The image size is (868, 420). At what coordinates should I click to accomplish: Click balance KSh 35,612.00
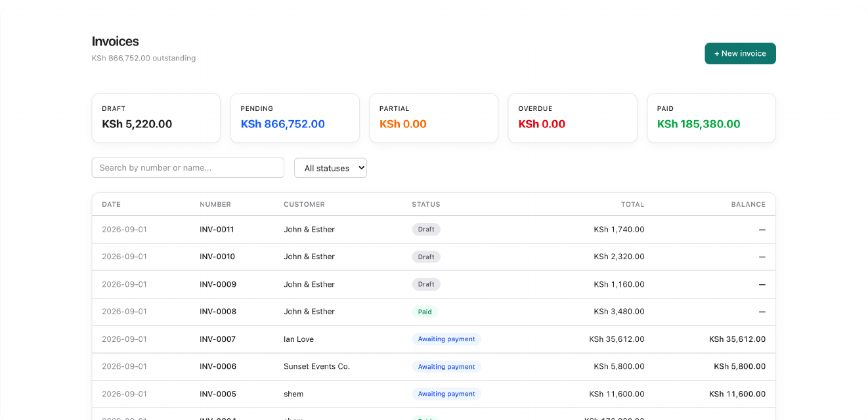(737, 339)
